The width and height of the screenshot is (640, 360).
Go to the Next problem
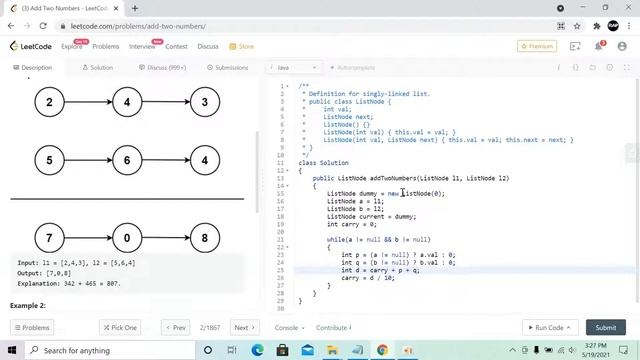point(244,327)
